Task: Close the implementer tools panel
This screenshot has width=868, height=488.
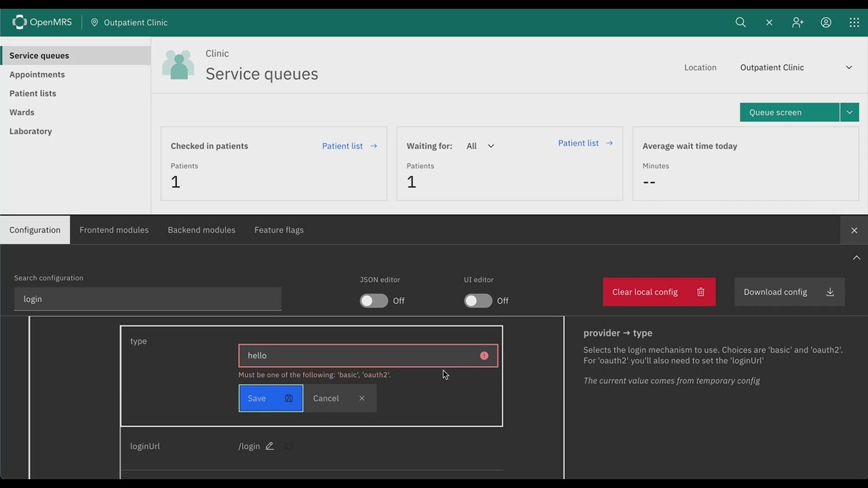Action: click(854, 230)
